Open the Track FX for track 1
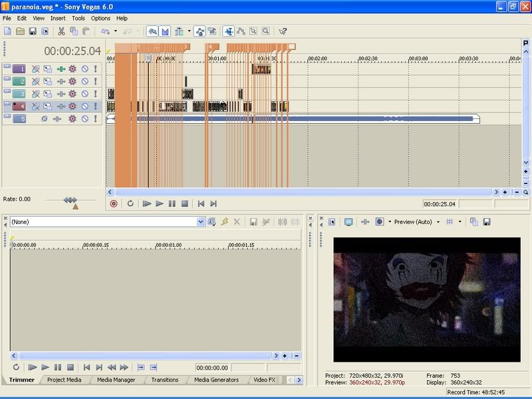This screenshot has height=399, width=532. [x=72, y=68]
